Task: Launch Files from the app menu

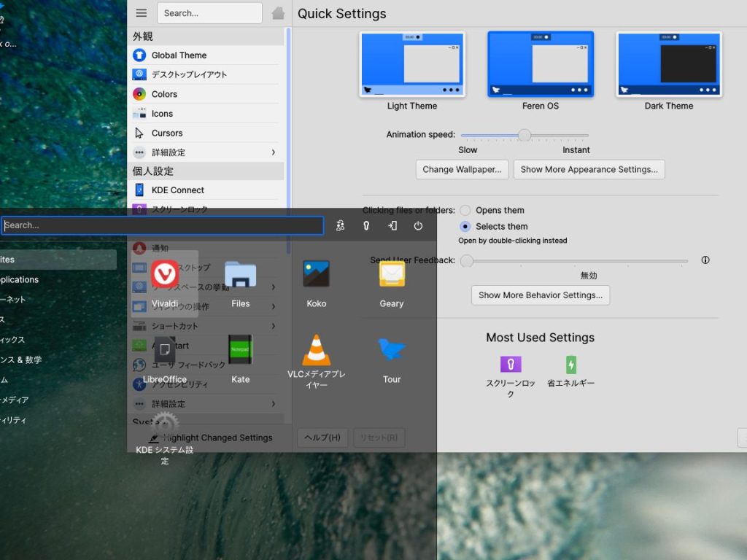Action: point(241,284)
